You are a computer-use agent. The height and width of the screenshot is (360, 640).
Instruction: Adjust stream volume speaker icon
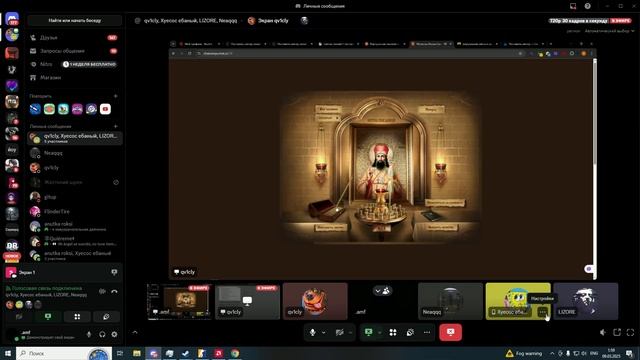tap(603, 332)
